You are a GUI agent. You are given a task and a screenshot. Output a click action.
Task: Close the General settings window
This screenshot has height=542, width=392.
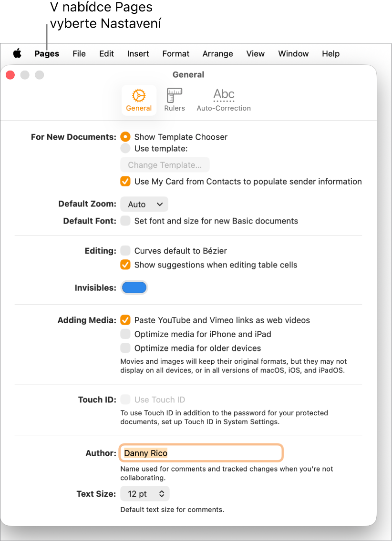point(10,75)
